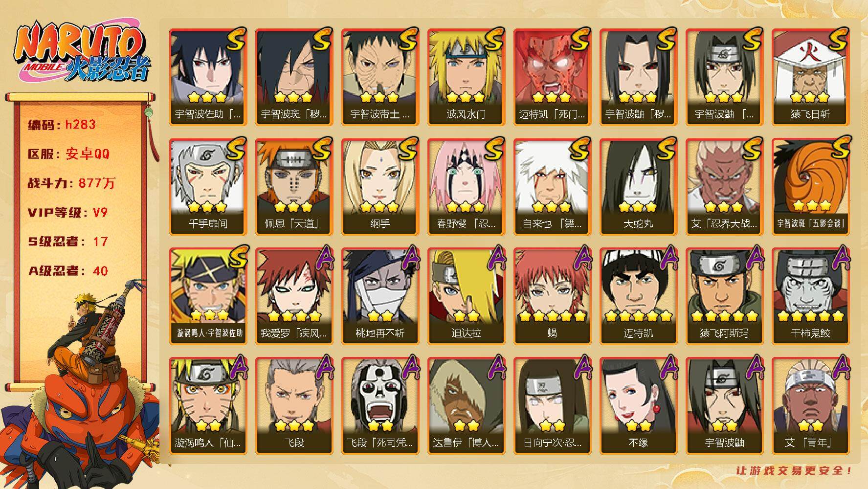Select the 迪达拉 character card
The image size is (868, 489).
pyautogui.click(x=466, y=296)
